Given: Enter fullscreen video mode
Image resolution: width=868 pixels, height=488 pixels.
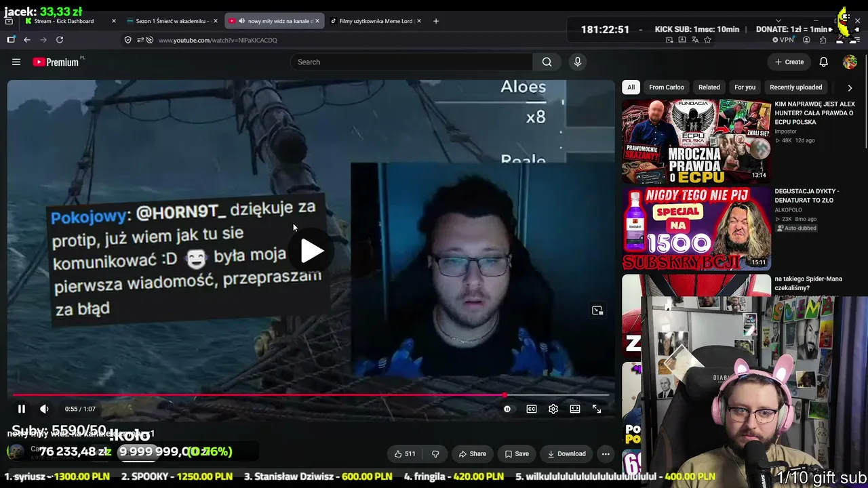Looking at the screenshot, I should click(597, 409).
